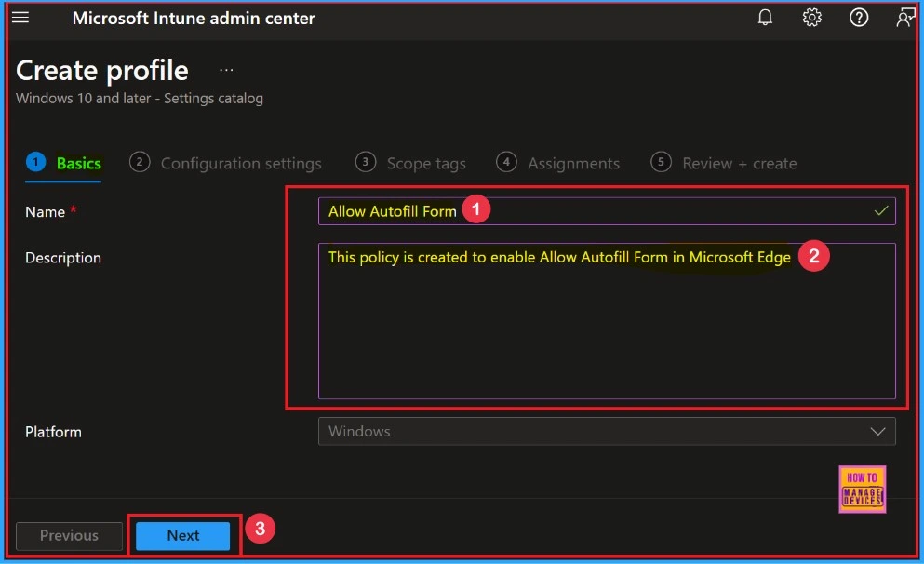924x564 pixels.
Task: Open the notifications bell
Action: click(x=765, y=18)
